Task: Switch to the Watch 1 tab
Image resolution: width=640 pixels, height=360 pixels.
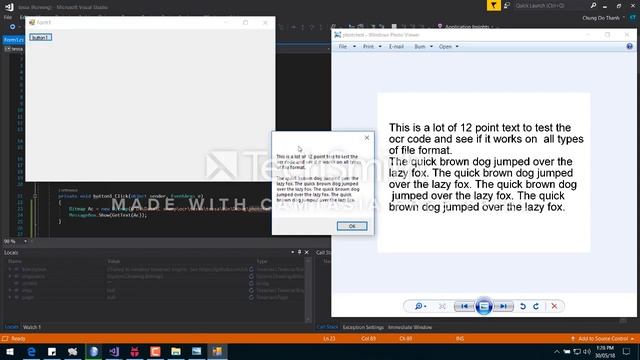Action: pyautogui.click(x=32, y=327)
